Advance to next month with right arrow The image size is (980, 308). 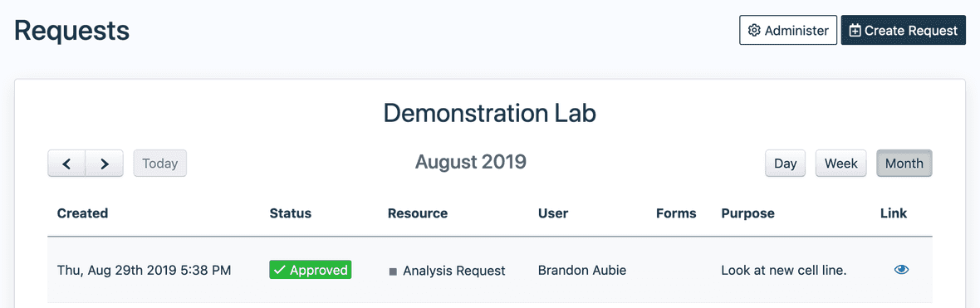tap(105, 164)
